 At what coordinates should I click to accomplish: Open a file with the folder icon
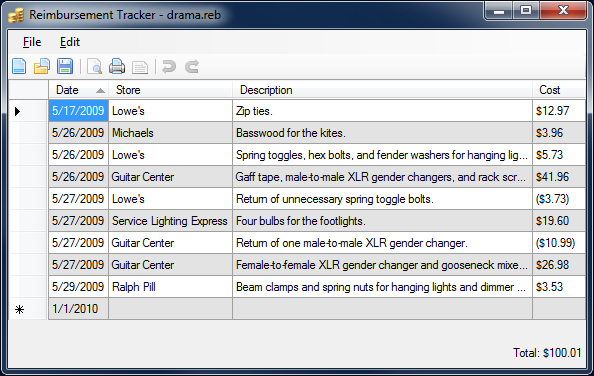(x=42, y=67)
